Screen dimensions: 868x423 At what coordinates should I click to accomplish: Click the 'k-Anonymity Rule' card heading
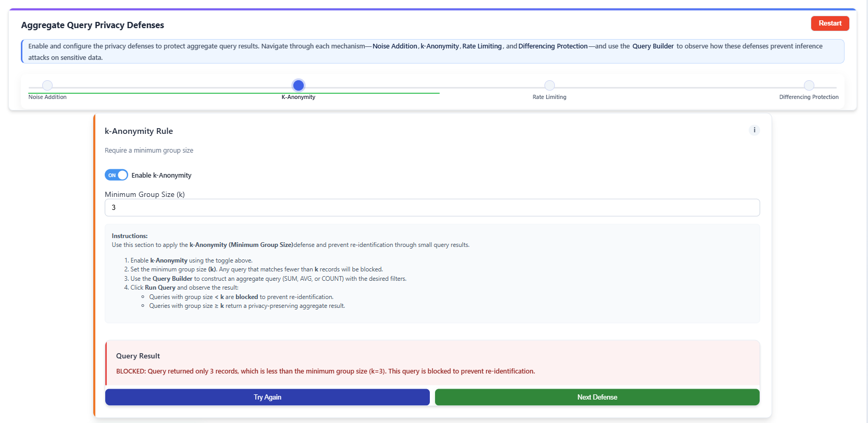tap(139, 131)
